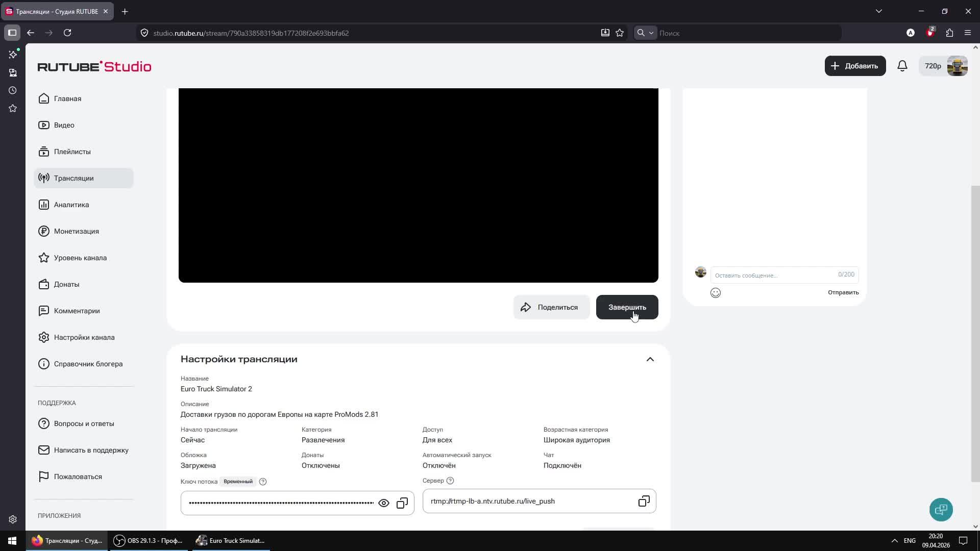This screenshot has width=980, height=551.
Task: Show hidden system tray icons
Action: 894,541
